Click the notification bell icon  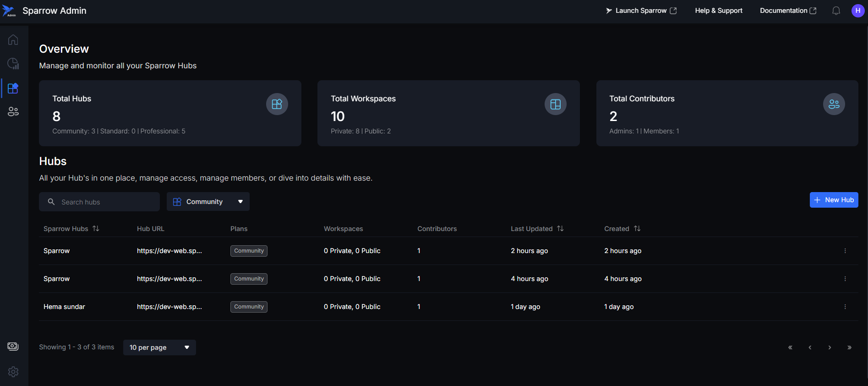coord(836,11)
